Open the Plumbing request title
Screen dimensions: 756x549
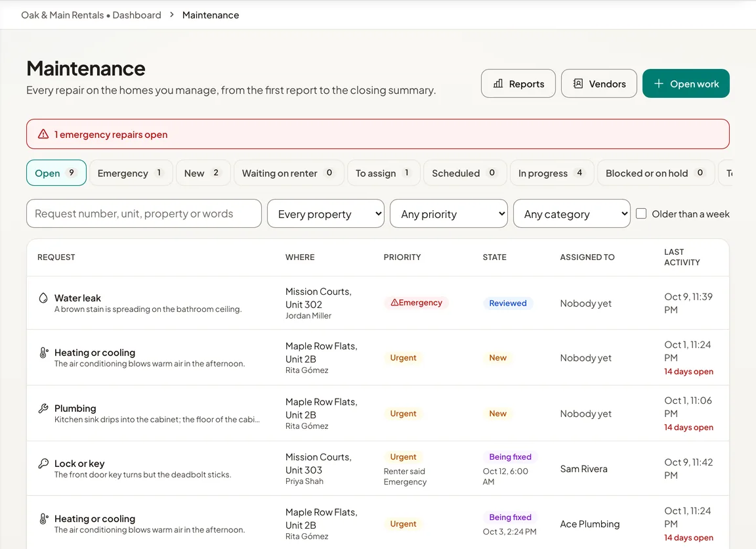(x=75, y=408)
